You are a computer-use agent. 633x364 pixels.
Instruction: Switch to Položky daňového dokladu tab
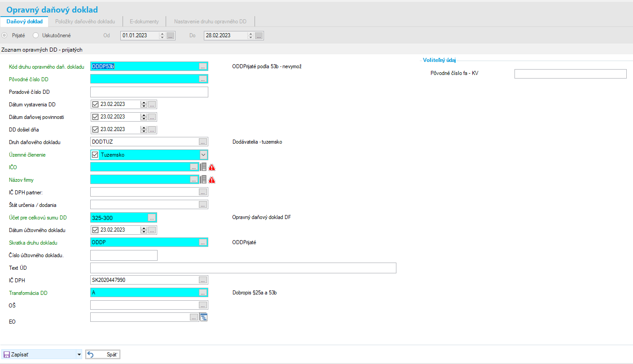click(x=85, y=21)
